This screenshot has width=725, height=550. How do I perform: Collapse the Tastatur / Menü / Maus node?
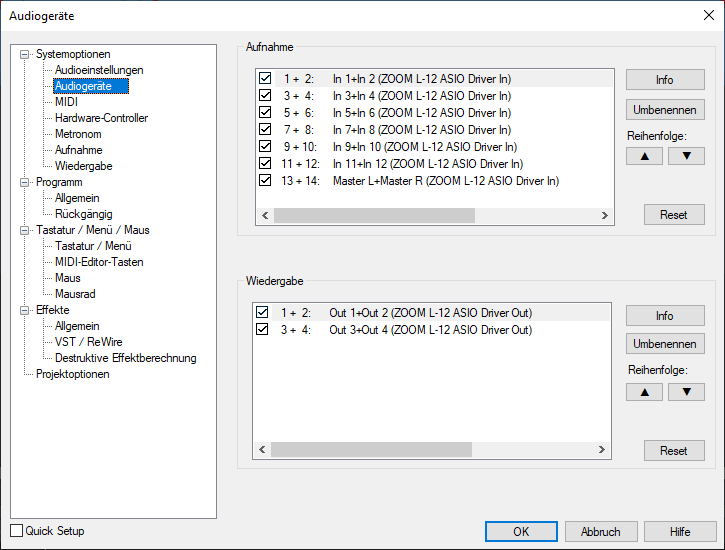tap(24, 230)
